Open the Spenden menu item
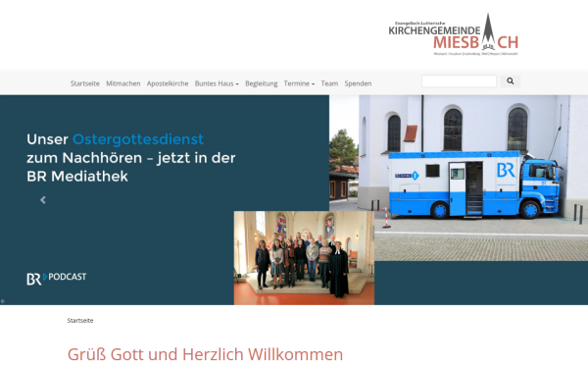The image size is (588, 368). tap(358, 83)
